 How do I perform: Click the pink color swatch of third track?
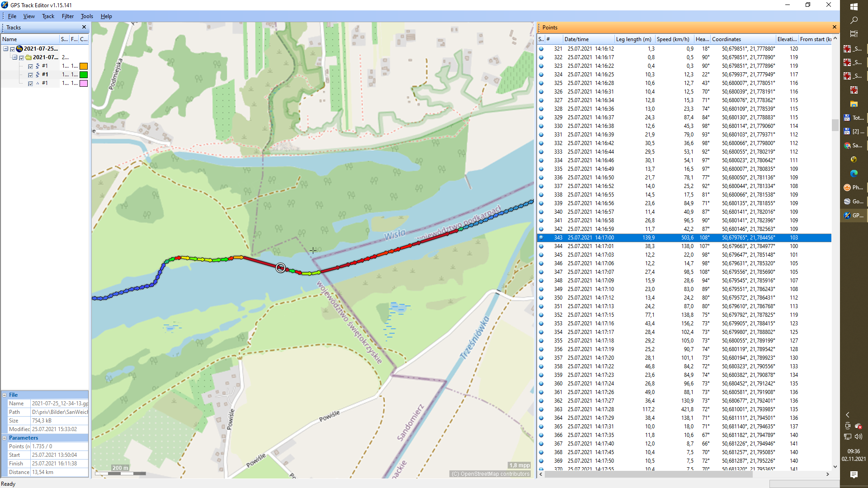tap(84, 84)
